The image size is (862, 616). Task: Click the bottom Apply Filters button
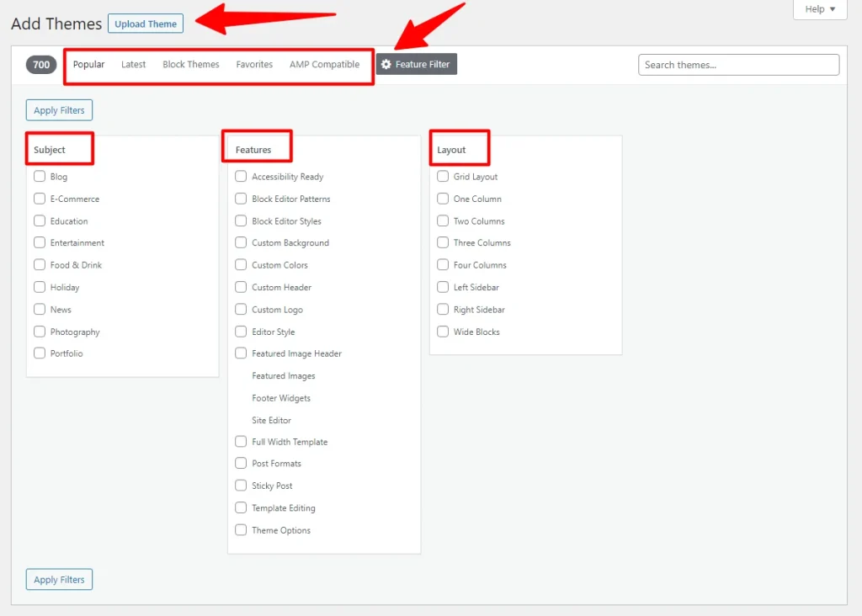(58, 579)
